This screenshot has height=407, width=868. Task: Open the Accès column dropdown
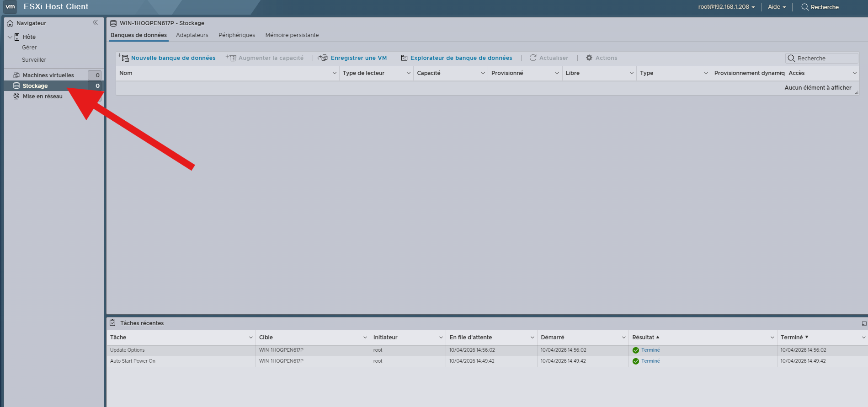pyautogui.click(x=855, y=73)
